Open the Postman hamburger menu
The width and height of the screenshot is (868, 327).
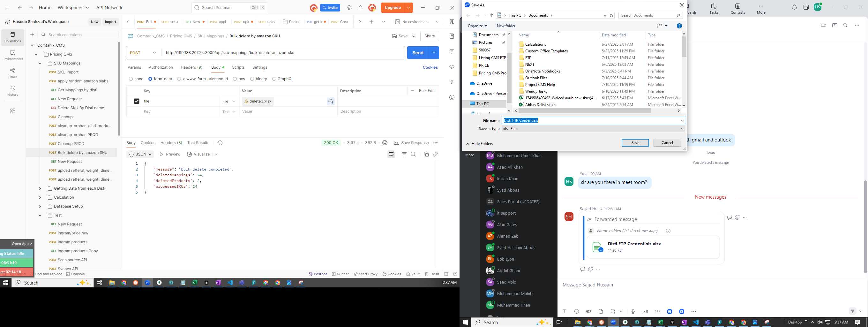(x=7, y=8)
